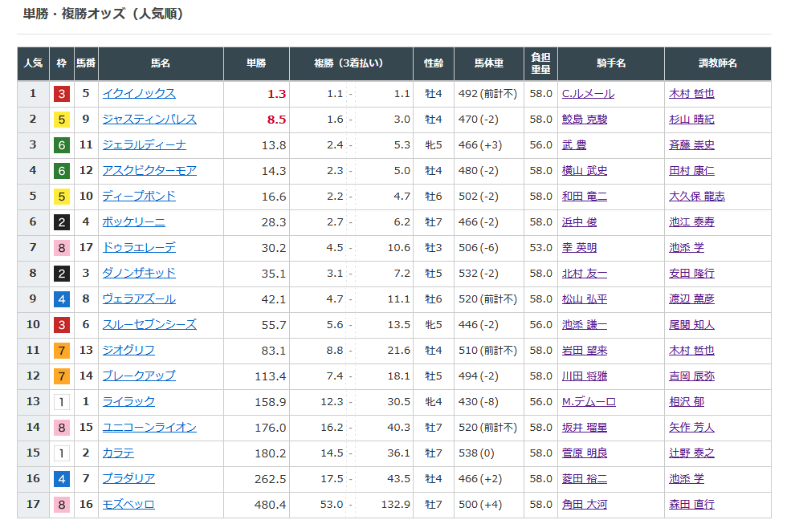This screenshot has width=795, height=532.
Task: Open jockey link 幸 英明
Action: coord(580,248)
